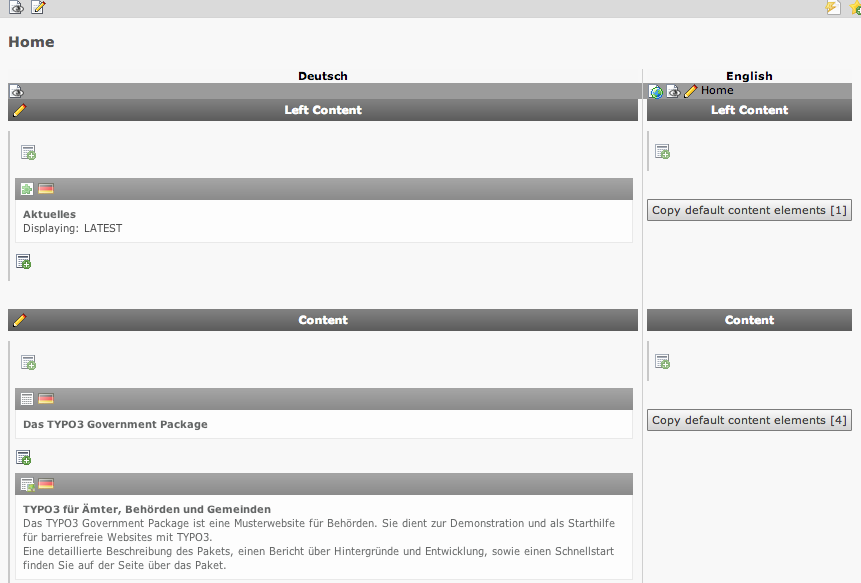The height and width of the screenshot is (583, 861).
Task: Click the English language column heading
Action: tap(749, 76)
